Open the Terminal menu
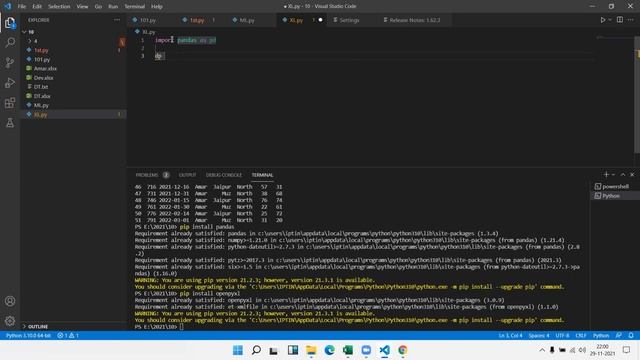640x360 pixels. pyautogui.click(x=135, y=7)
